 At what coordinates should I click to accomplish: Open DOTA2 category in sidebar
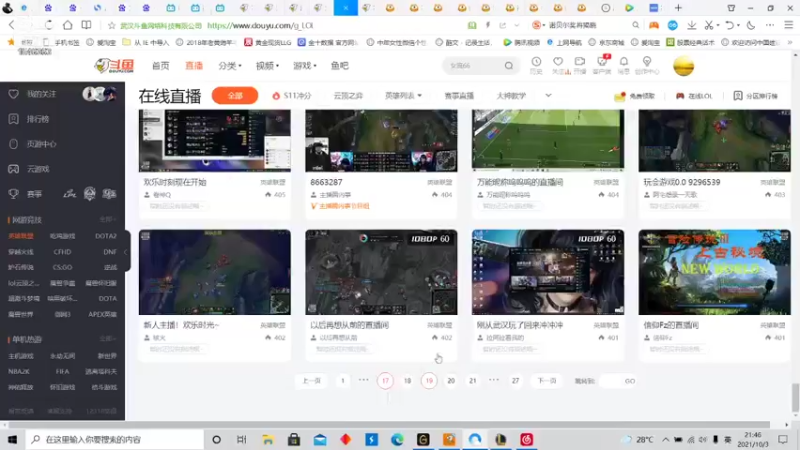pyautogui.click(x=106, y=236)
